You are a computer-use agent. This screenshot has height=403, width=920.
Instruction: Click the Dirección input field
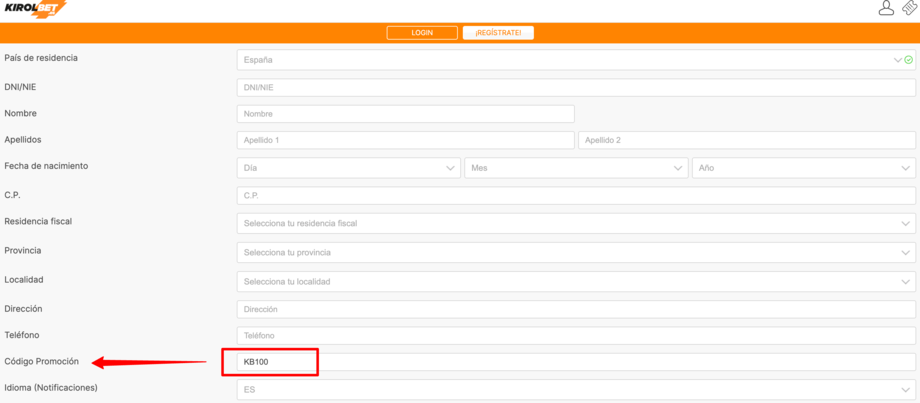pyautogui.click(x=576, y=310)
